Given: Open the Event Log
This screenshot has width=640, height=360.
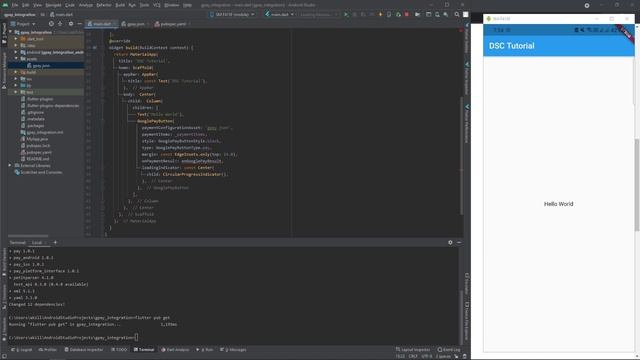Looking at the screenshot, I should pyautogui.click(x=449, y=350).
